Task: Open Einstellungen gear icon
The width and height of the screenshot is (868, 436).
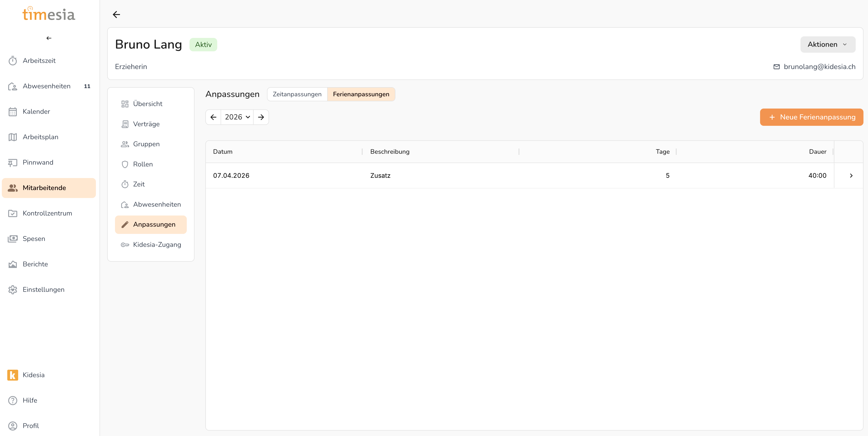Action: pyautogui.click(x=12, y=290)
